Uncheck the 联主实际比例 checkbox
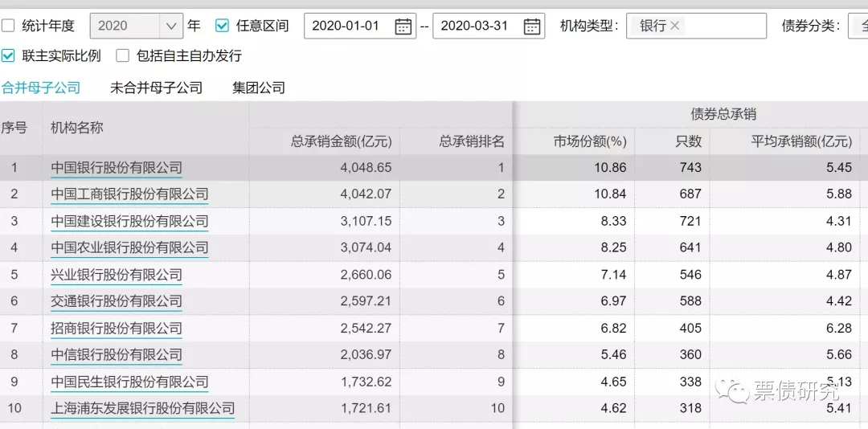This screenshot has height=429, width=868. click(x=8, y=55)
